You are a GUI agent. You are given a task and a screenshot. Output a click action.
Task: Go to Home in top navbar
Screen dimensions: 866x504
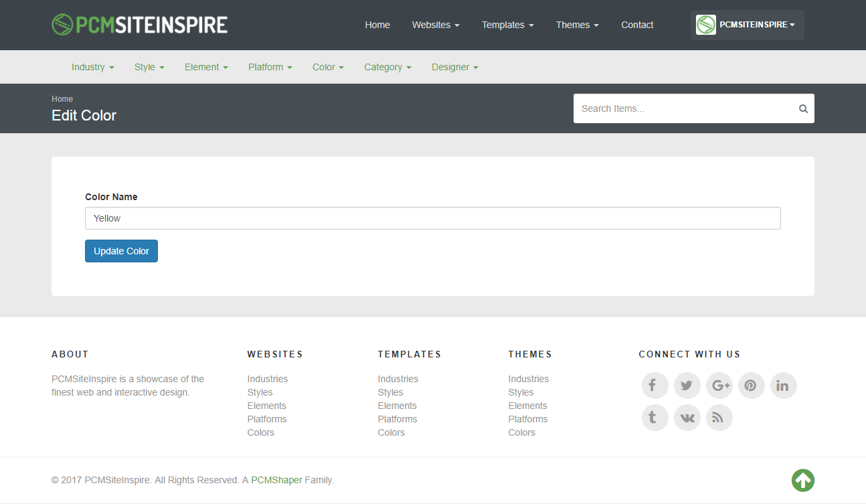click(x=377, y=25)
